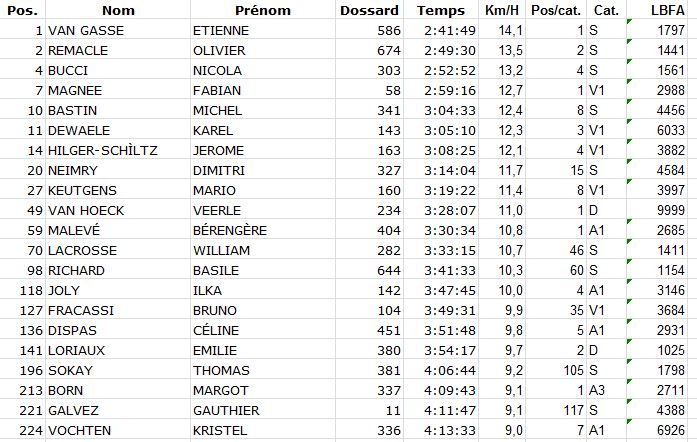
Task: Click the Pos/cat. column header
Action: [556, 10]
